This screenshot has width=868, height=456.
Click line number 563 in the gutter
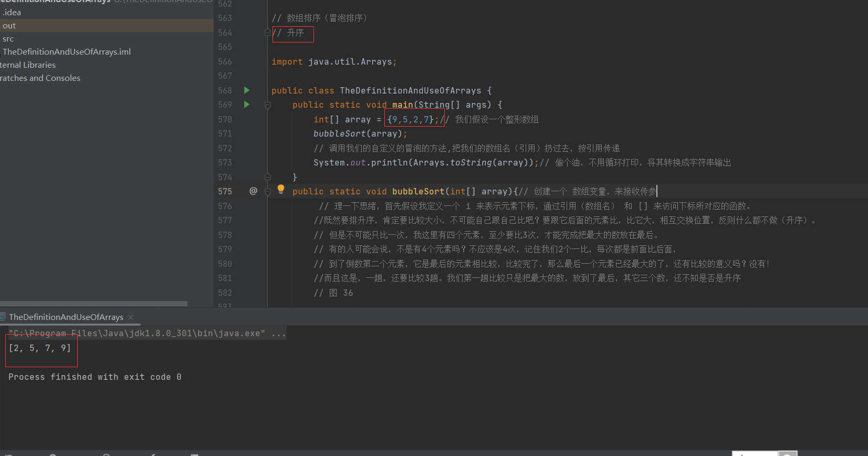225,18
